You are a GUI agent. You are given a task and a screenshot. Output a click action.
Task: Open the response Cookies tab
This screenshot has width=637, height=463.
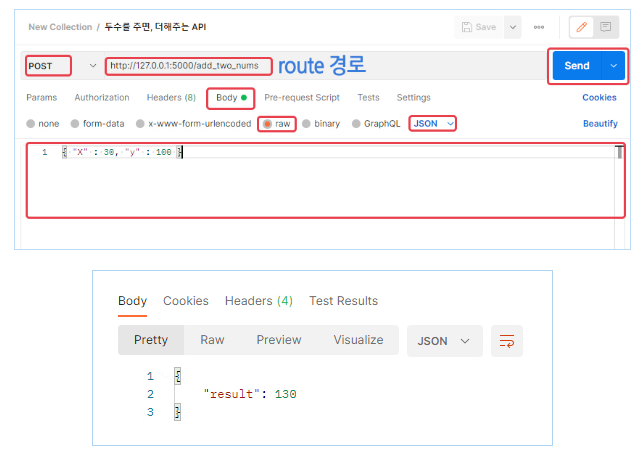(x=186, y=301)
